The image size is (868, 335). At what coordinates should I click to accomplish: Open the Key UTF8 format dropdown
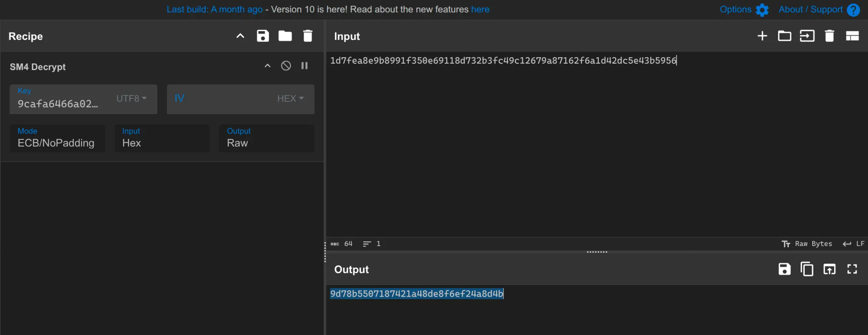coord(131,99)
